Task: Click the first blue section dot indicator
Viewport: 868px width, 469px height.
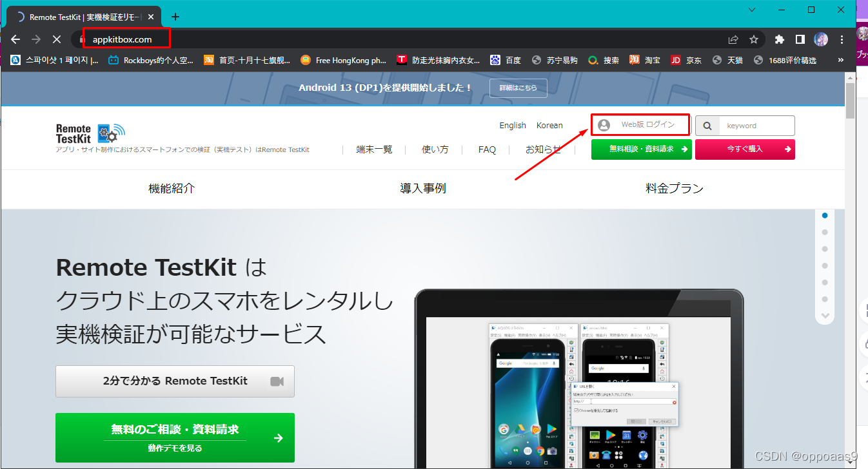Action: 825,216
